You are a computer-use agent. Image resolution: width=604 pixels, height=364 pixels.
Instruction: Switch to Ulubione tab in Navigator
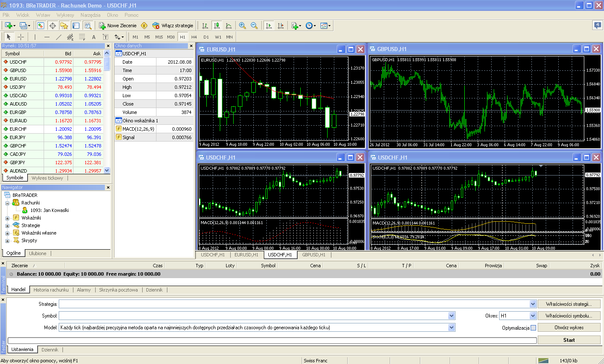(x=38, y=253)
